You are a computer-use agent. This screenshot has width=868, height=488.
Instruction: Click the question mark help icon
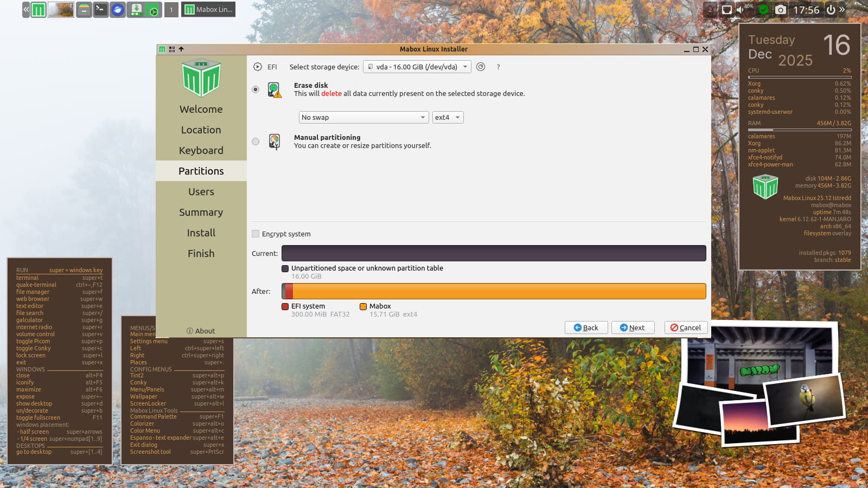[498, 67]
